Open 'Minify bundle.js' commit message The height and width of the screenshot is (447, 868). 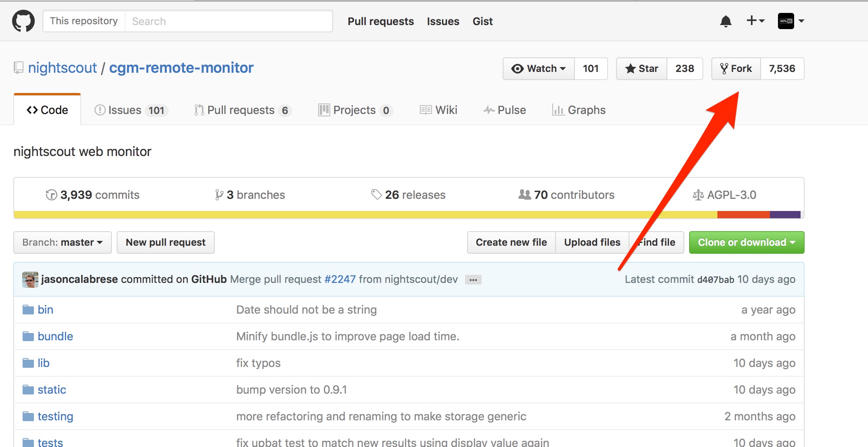pos(348,336)
